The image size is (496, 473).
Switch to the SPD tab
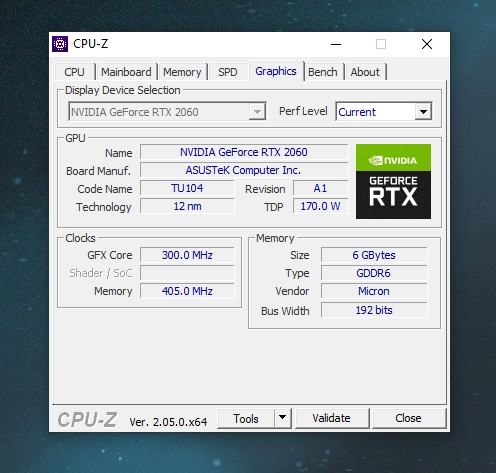click(228, 72)
